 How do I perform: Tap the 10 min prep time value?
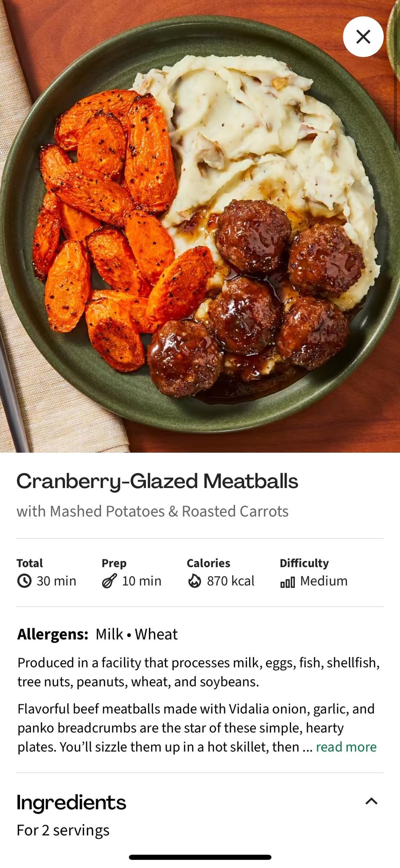[x=141, y=581]
